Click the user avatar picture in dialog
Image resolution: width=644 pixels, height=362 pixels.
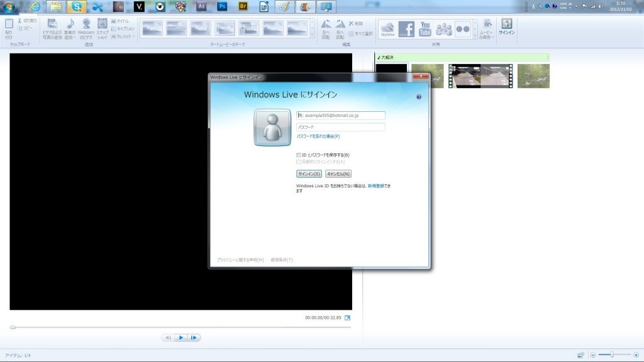(272, 127)
